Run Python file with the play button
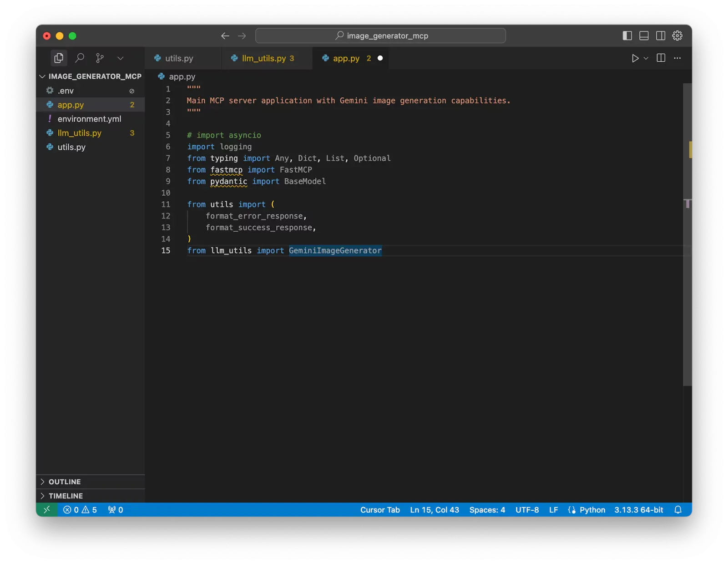 [x=635, y=58]
